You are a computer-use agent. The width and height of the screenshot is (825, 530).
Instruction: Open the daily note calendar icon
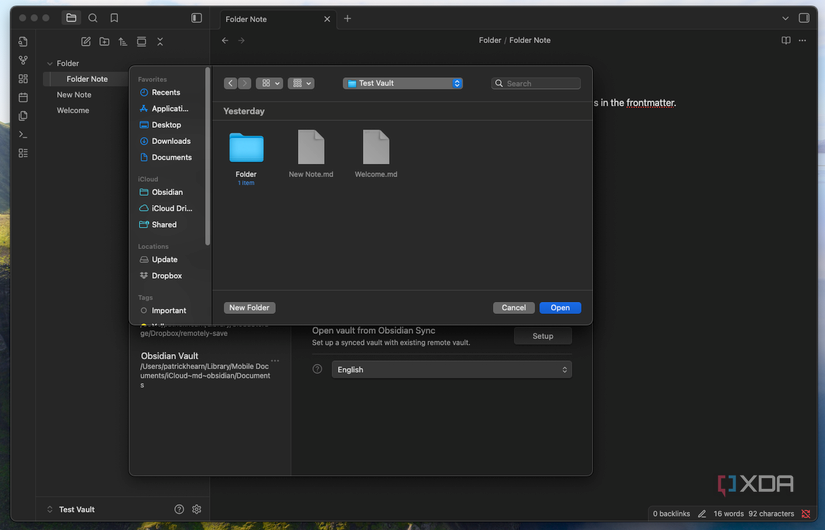pyautogui.click(x=23, y=97)
